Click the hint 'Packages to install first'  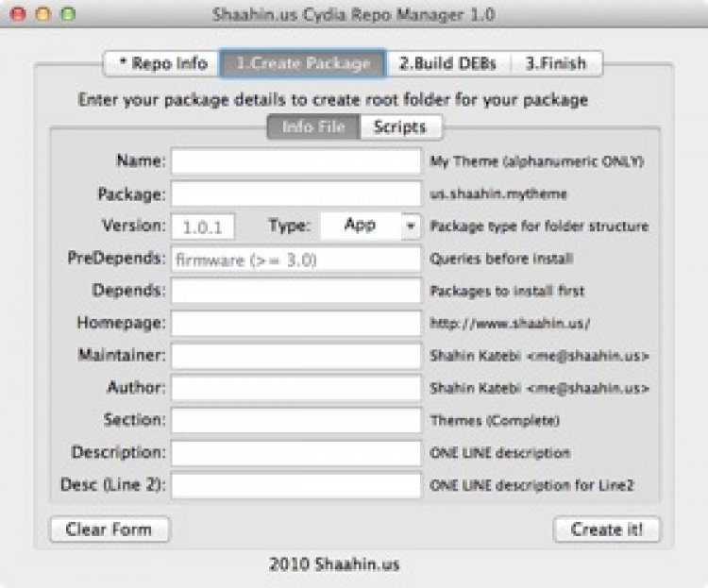click(507, 292)
